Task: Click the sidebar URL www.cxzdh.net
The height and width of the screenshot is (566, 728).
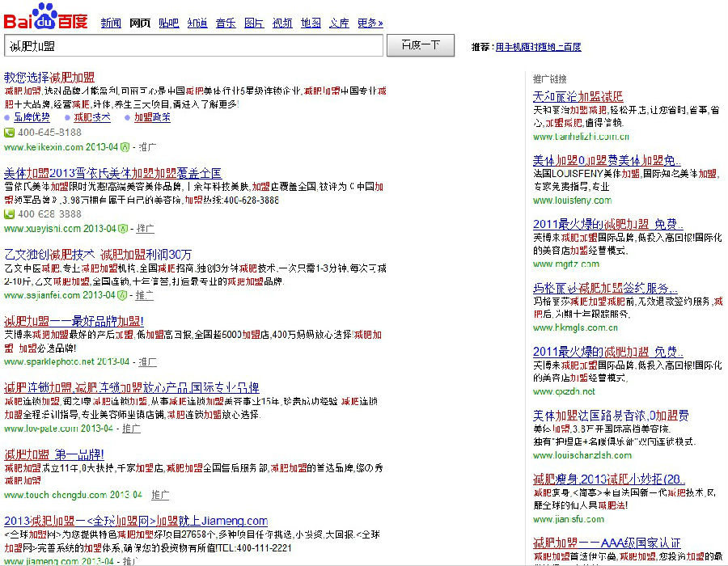Action: (564, 391)
